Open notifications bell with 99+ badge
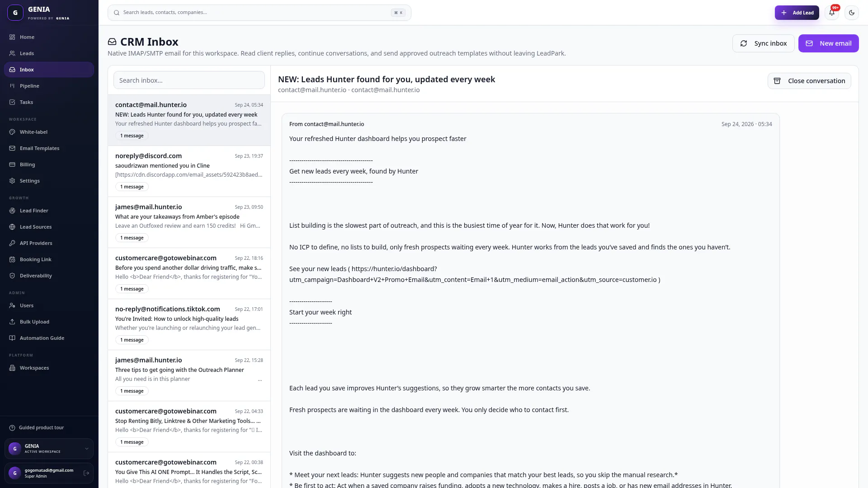 tap(832, 13)
